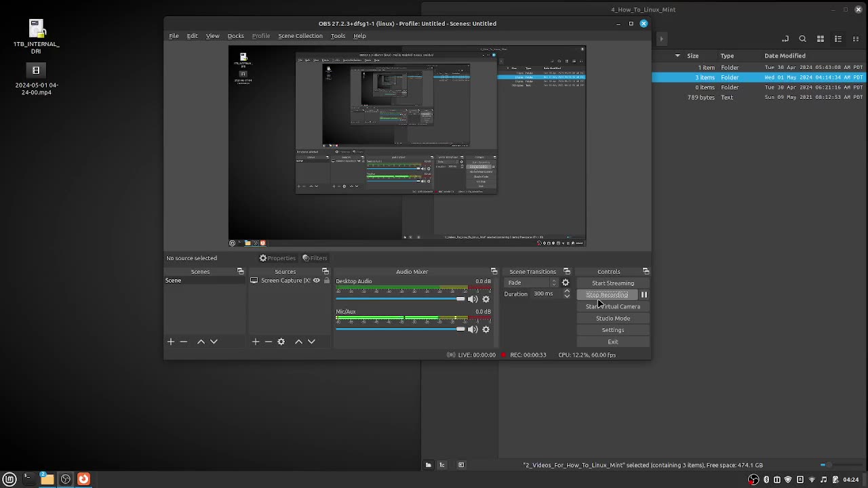This screenshot has width=868, height=488.
Task: Toggle location entry in file manager toolbar
Action: [x=785, y=39]
